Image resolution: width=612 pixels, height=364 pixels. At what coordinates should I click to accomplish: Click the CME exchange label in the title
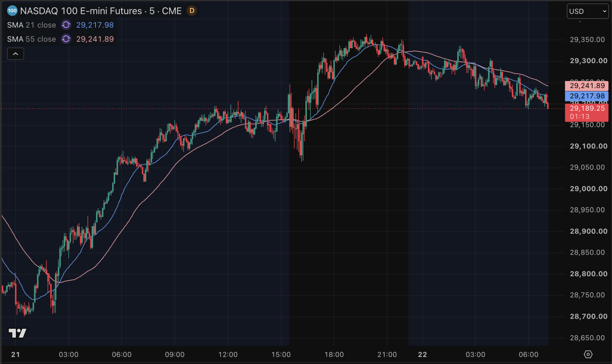pyautogui.click(x=172, y=11)
